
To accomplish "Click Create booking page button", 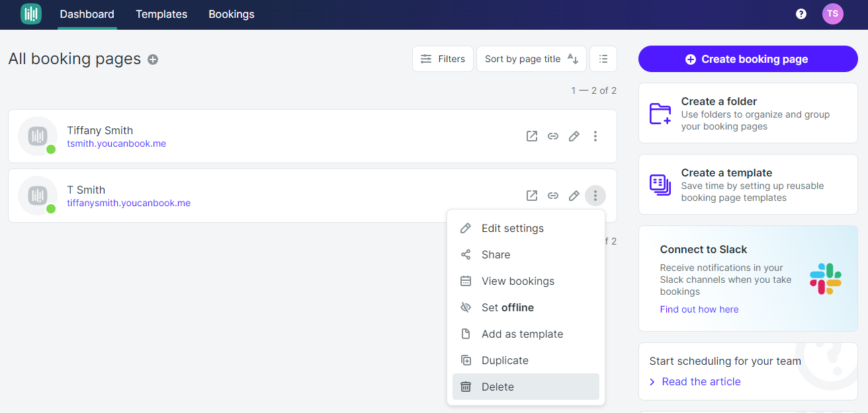I will point(748,59).
